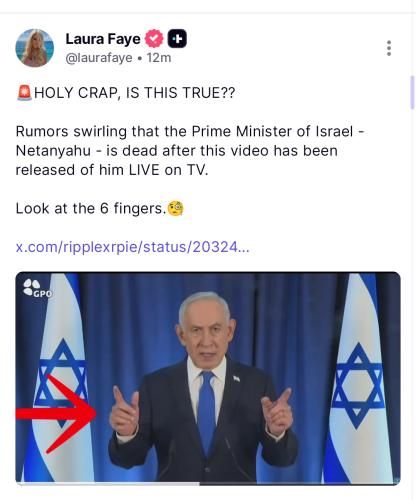Click the star on the right flag

coord(358,385)
